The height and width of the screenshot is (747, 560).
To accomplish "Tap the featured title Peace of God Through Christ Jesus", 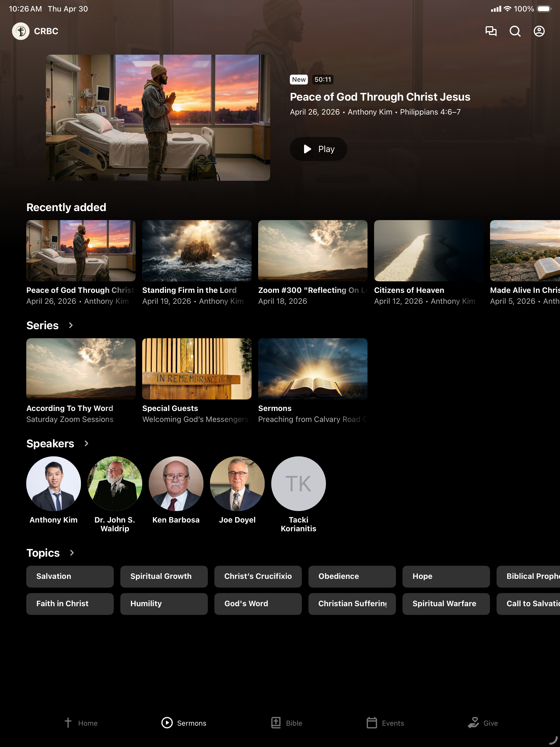I will [380, 97].
